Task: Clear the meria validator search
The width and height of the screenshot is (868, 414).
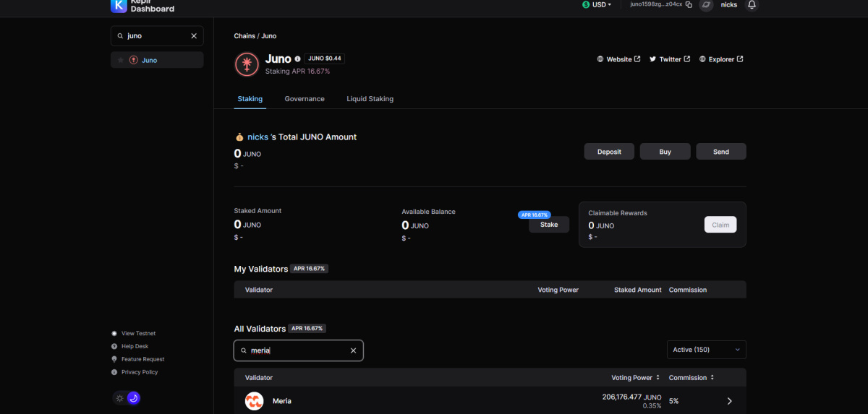Action: [x=353, y=350]
